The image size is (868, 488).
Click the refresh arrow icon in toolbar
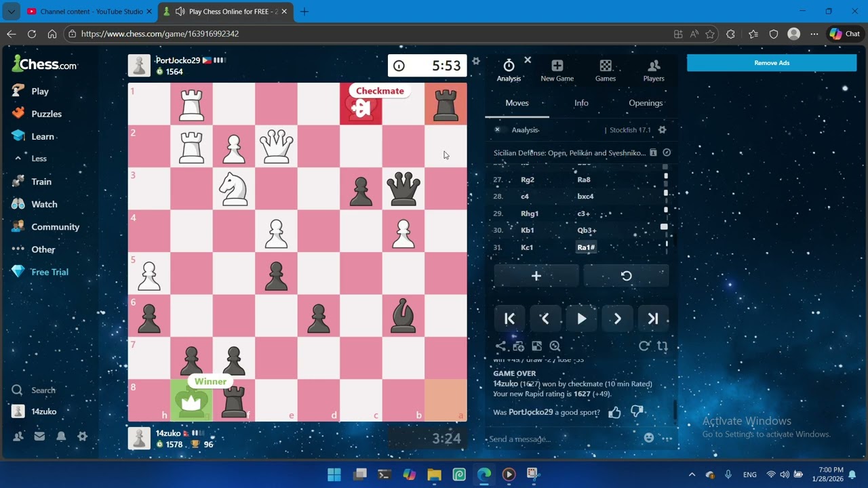tap(644, 346)
